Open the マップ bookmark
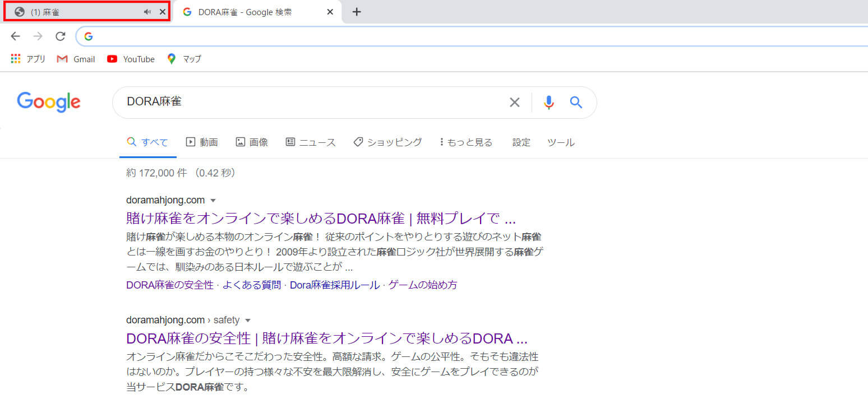The width and height of the screenshot is (868, 413). tap(184, 59)
